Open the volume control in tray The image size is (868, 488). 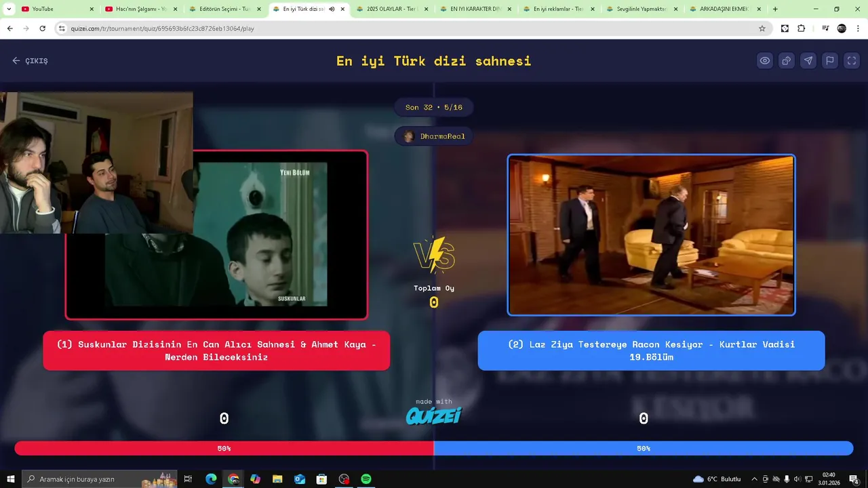[797, 479]
